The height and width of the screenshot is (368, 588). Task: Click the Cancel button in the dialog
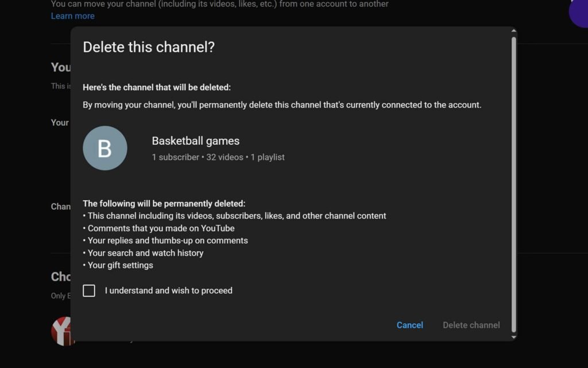pyautogui.click(x=409, y=325)
